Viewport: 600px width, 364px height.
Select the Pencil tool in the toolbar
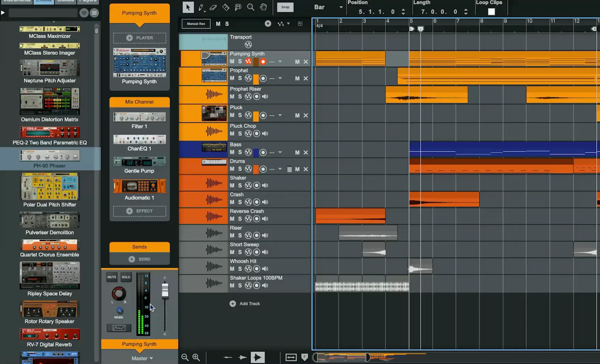click(x=201, y=7)
